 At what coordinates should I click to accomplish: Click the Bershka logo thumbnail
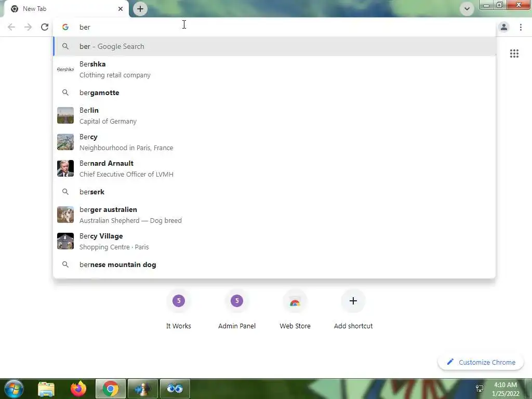click(x=65, y=70)
